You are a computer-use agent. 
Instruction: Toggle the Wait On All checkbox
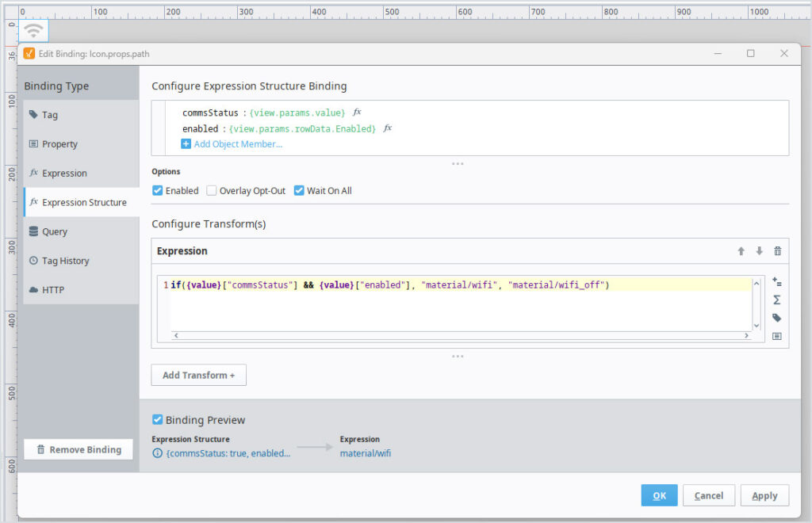click(x=299, y=191)
